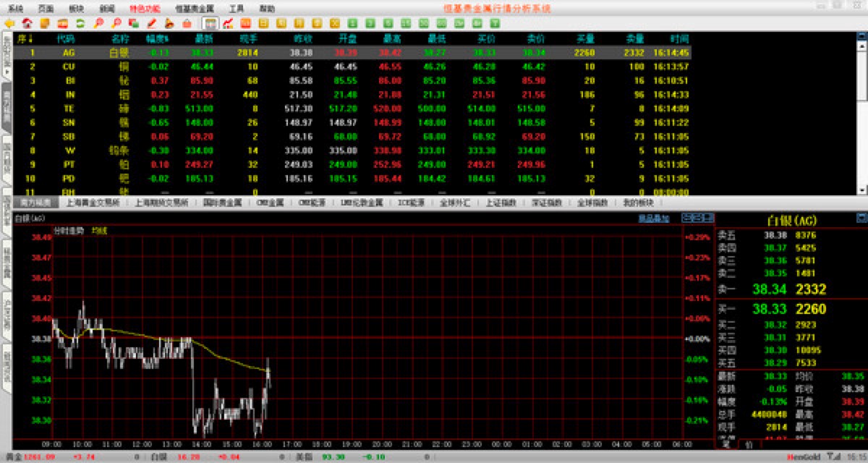
Task: Click the red house home icon
Action: (x=27, y=23)
